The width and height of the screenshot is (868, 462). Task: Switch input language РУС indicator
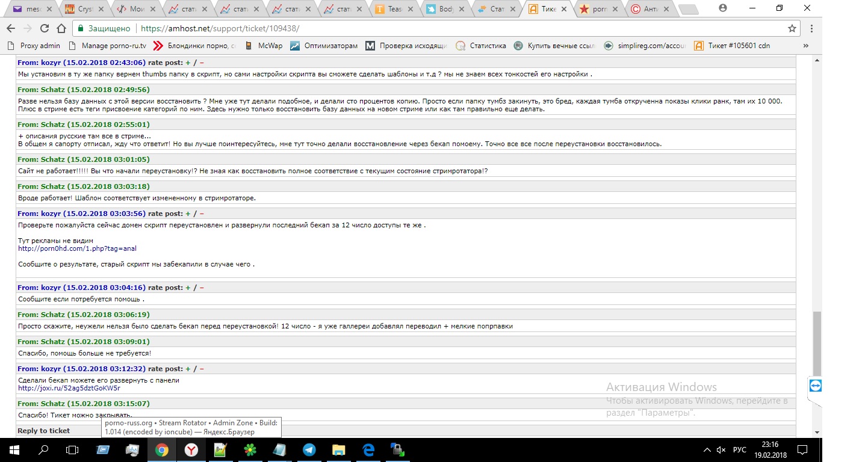click(x=740, y=450)
